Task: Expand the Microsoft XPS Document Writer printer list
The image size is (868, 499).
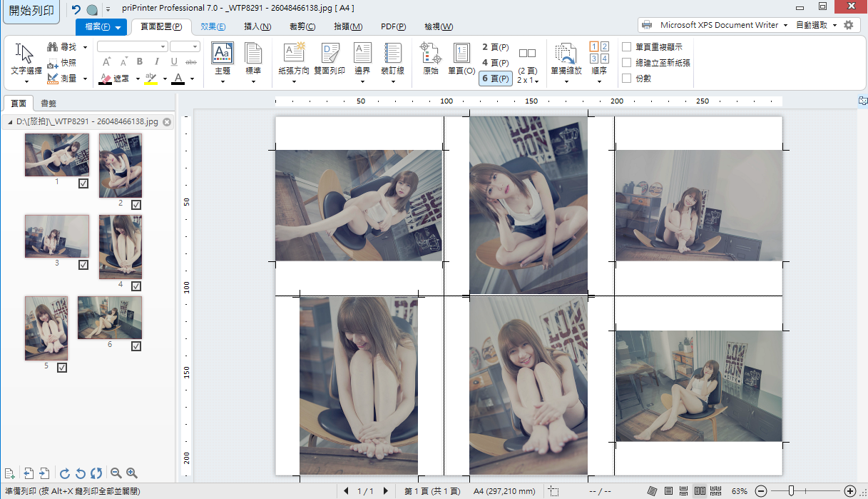Action: tap(785, 25)
